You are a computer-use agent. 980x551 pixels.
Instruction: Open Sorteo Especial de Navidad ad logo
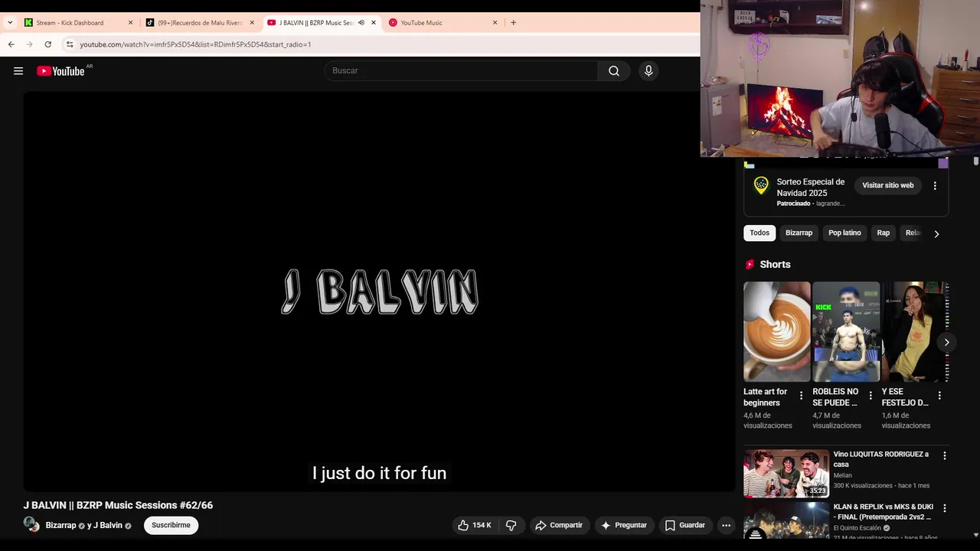click(760, 184)
